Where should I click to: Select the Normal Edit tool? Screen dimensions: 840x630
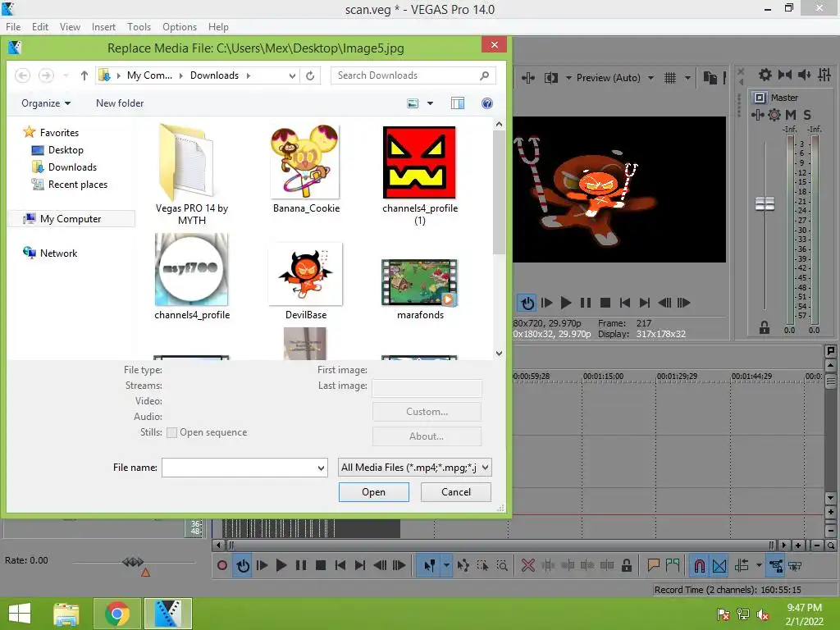click(x=429, y=565)
